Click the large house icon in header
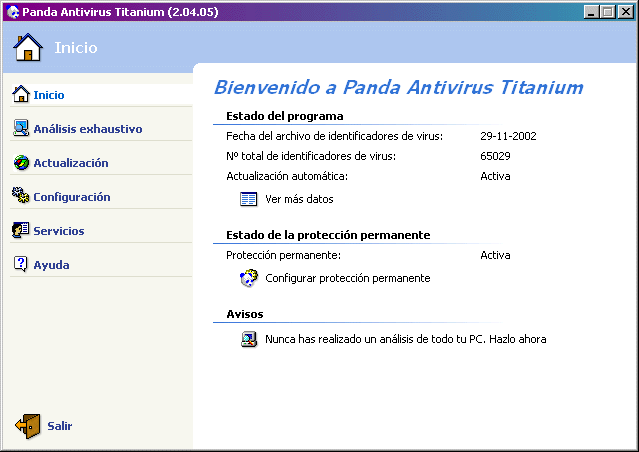The image size is (639, 452). pos(28,47)
